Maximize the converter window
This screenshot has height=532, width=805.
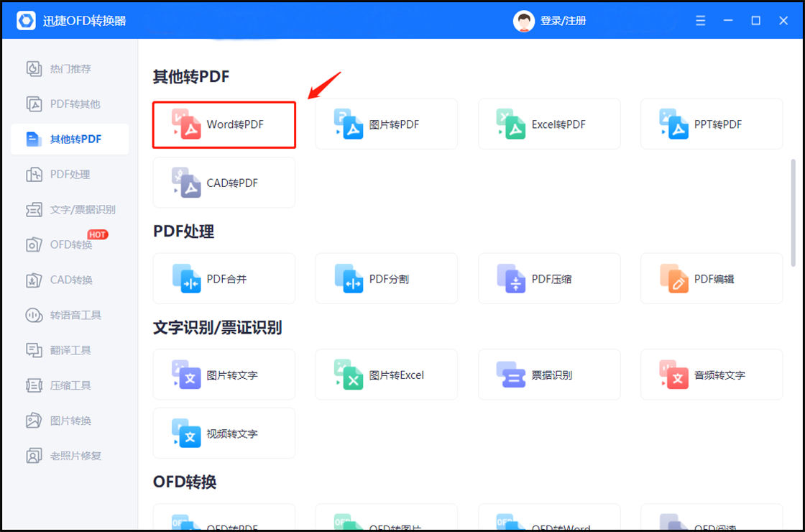click(755, 21)
